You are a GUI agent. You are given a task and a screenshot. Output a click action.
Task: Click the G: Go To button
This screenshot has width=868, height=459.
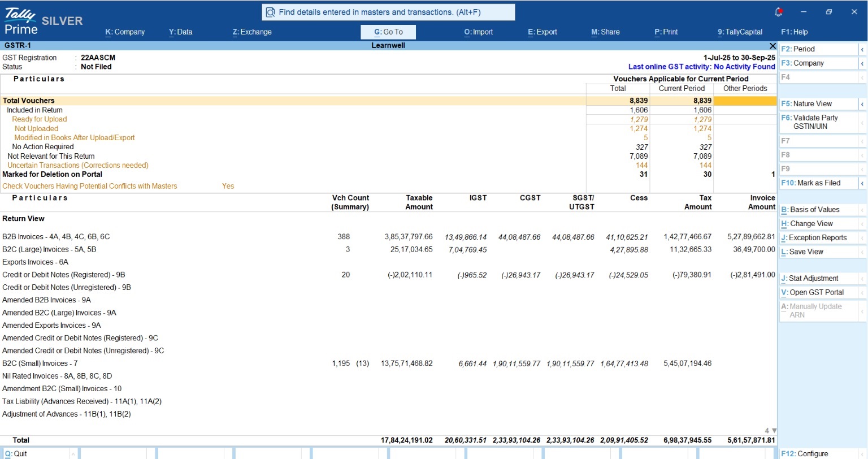[388, 32]
